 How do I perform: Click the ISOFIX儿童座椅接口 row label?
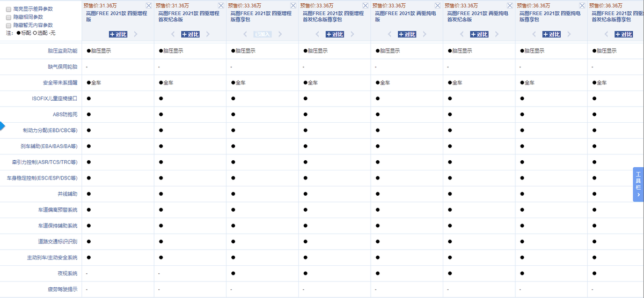point(55,99)
